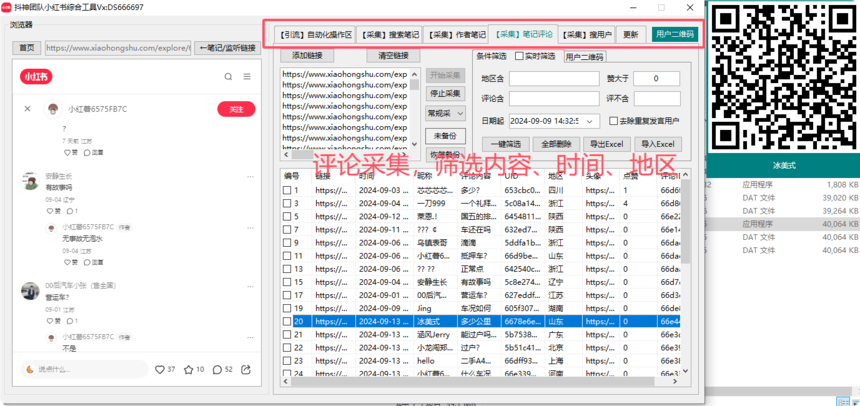Click the 评论含 input field

555,99
